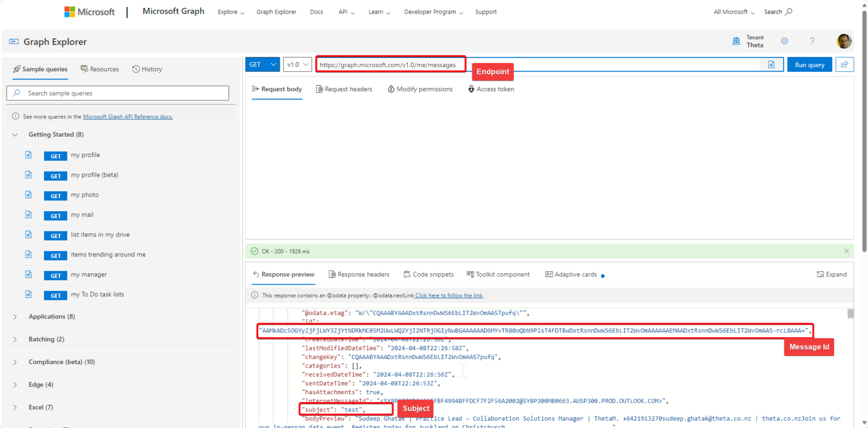The image size is (868, 428).
Task: Open search with the magnifier icon
Action: (788, 11)
